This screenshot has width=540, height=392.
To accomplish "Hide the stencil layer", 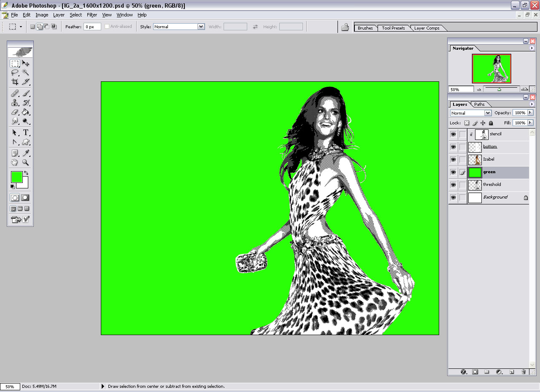I will point(453,134).
